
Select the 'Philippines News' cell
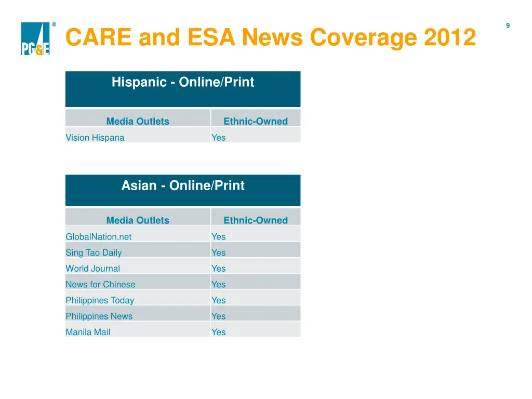tap(138, 313)
